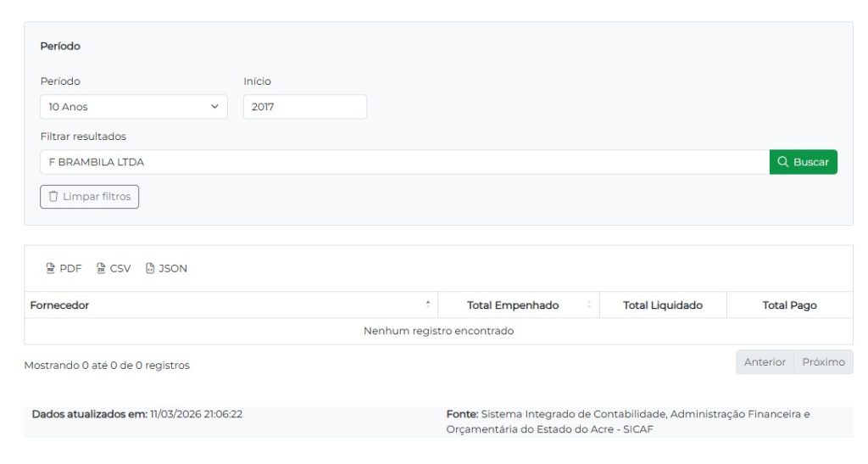This screenshot has height=464, width=868.
Task: Click the magnifying glass icon on Buscar
Action: click(x=782, y=162)
